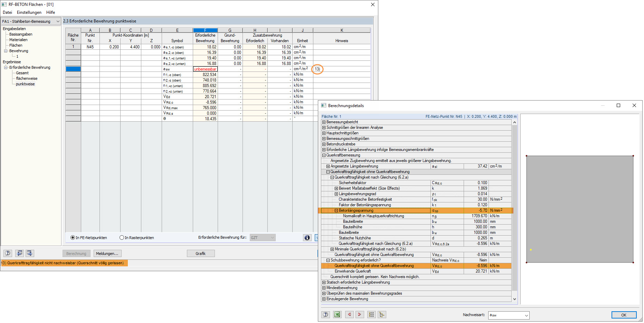This screenshot has height=323, width=644.
Task: Click the info icon beside GZT dropdown
Action: coord(307,238)
